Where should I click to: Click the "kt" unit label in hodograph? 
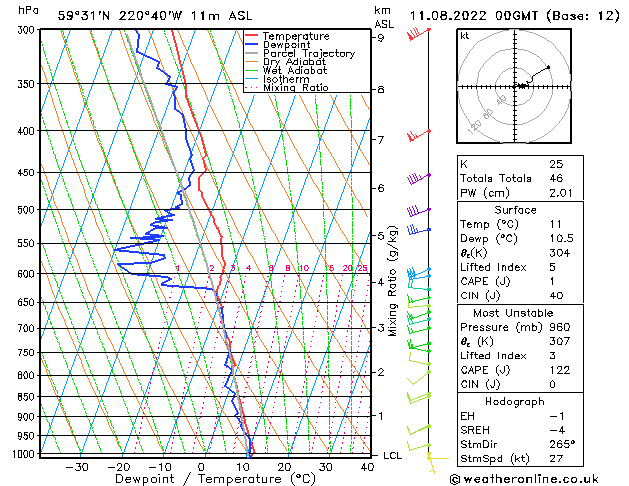(465, 36)
